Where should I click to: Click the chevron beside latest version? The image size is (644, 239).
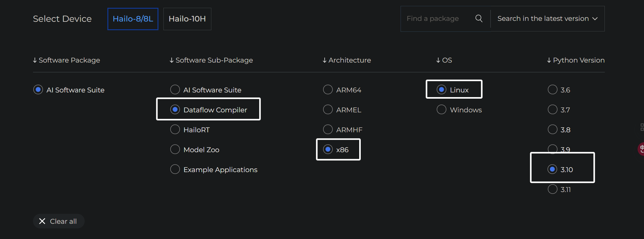pyautogui.click(x=595, y=19)
